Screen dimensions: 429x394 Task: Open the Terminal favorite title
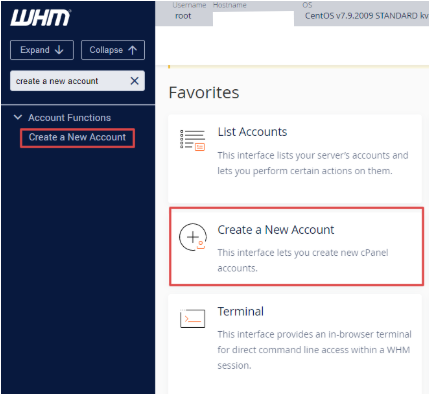[240, 311]
